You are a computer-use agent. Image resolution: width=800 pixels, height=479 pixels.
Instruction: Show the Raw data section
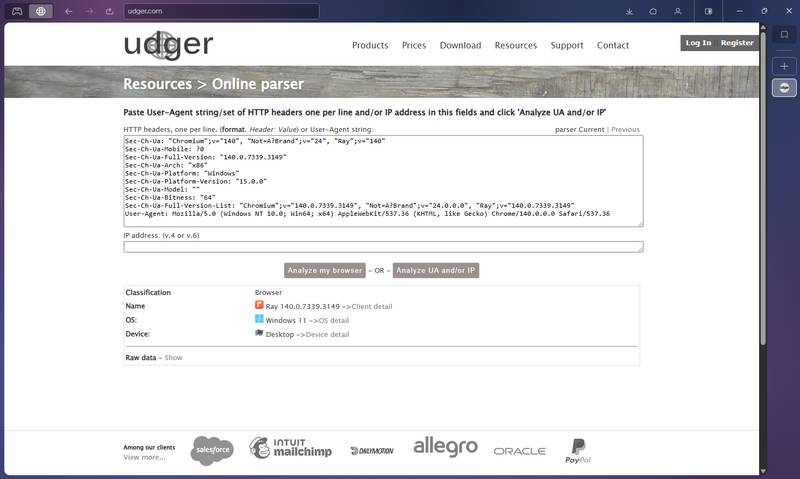point(174,357)
